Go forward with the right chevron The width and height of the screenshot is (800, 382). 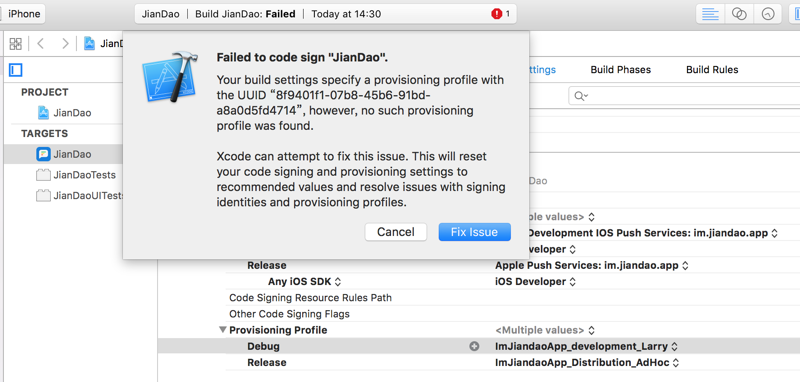(x=65, y=44)
